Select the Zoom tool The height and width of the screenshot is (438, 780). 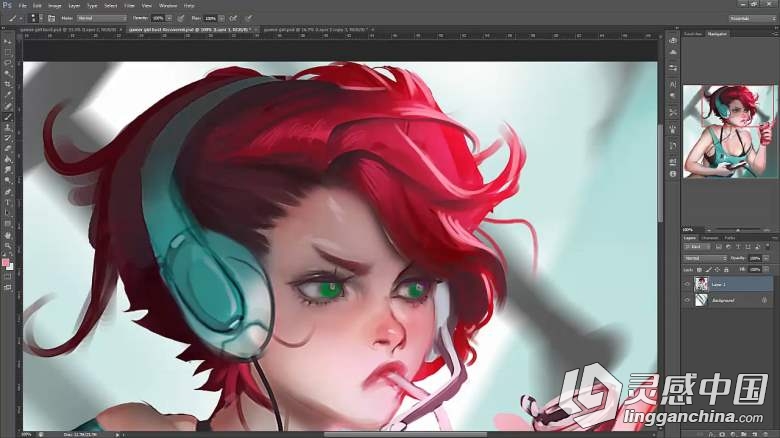pyautogui.click(x=7, y=245)
